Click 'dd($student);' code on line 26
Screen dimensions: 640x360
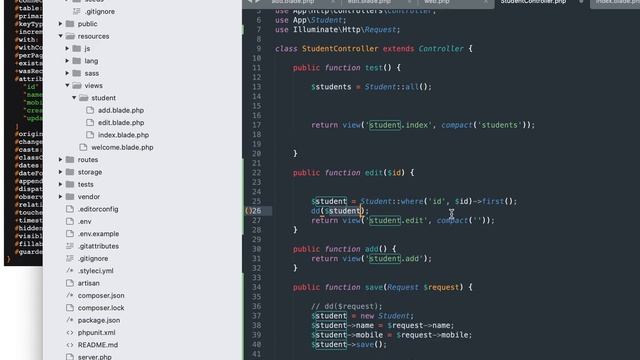coord(340,211)
